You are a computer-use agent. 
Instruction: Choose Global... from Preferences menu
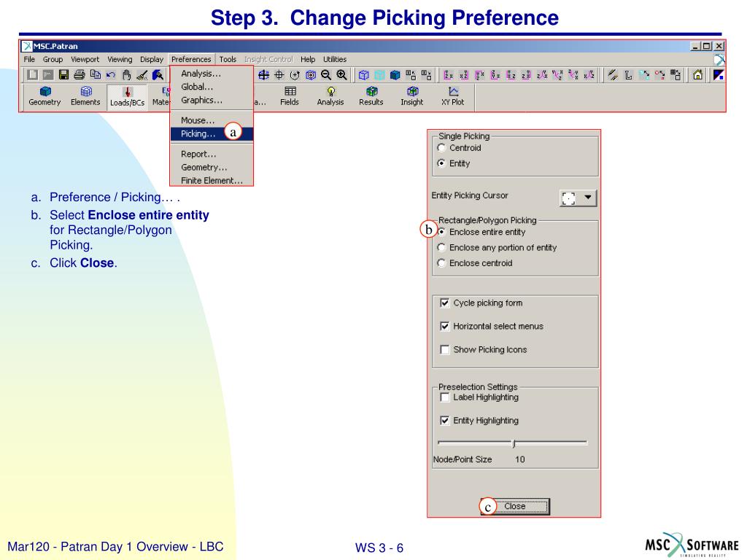tap(211, 87)
